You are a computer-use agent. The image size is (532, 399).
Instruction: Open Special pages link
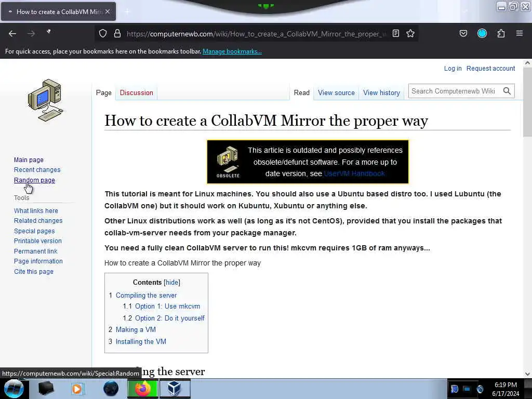click(34, 231)
